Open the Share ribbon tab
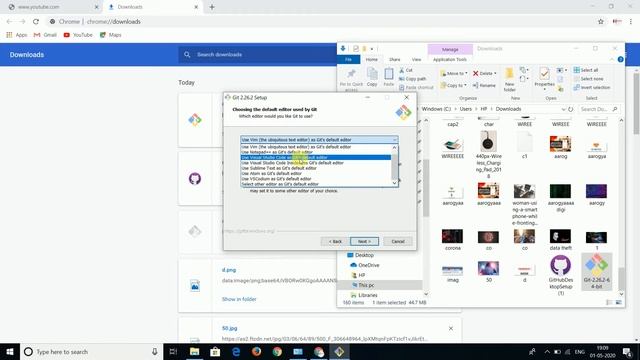This screenshot has width=640, height=360. [x=394, y=60]
